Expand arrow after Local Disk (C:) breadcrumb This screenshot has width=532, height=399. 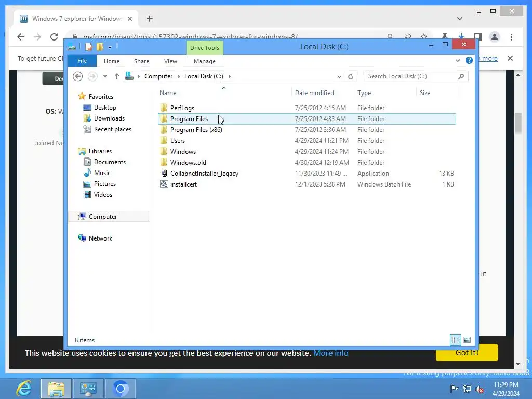click(x=230, y=76)
